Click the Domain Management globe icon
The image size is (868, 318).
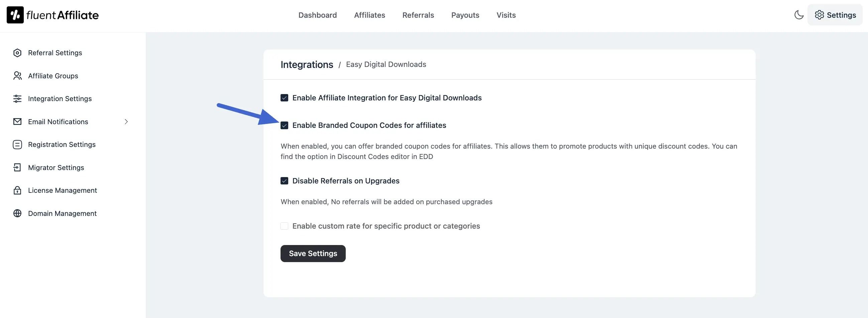point(17,214)
